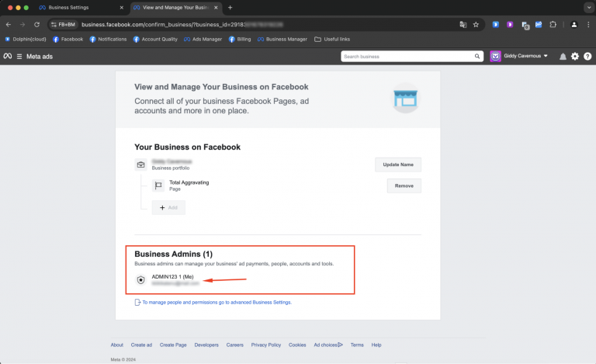Click the browser address bar URL

pyautogui.click(x=182, y=24)
